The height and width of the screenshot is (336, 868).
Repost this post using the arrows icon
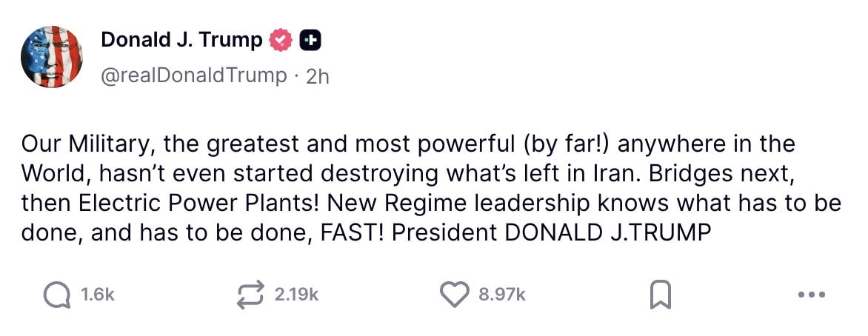(250, 295)
